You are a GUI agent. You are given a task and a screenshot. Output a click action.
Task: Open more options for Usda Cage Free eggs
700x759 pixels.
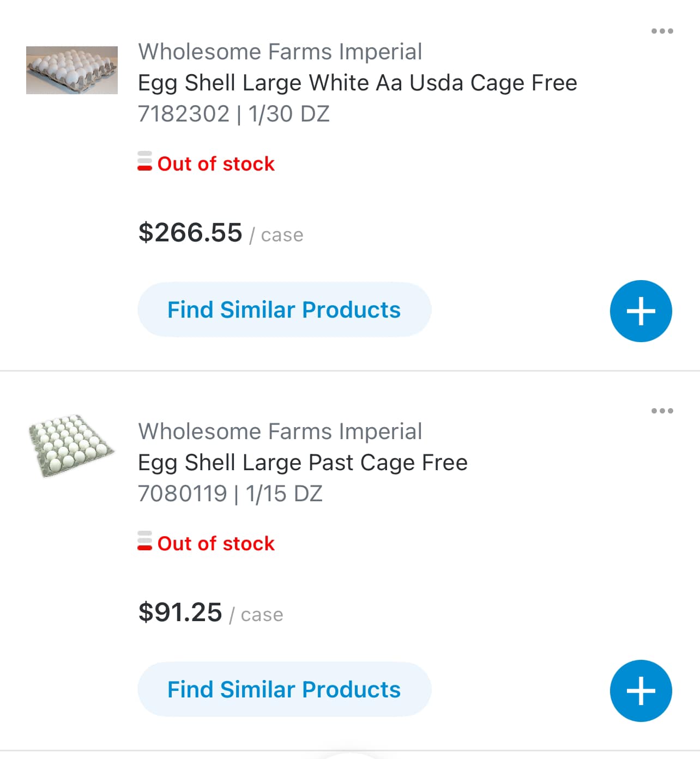(x=662, y=31)
